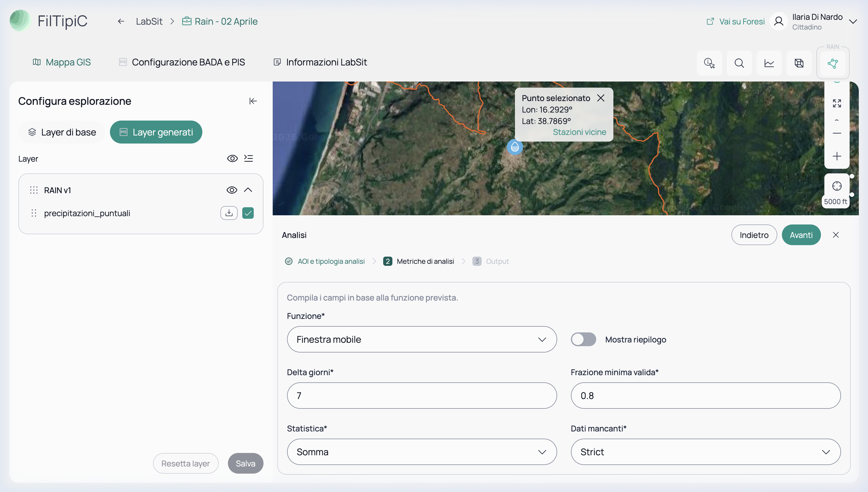The image size is (868, 492).
Task: Zoom out the map
Action: tap(837, 133)
